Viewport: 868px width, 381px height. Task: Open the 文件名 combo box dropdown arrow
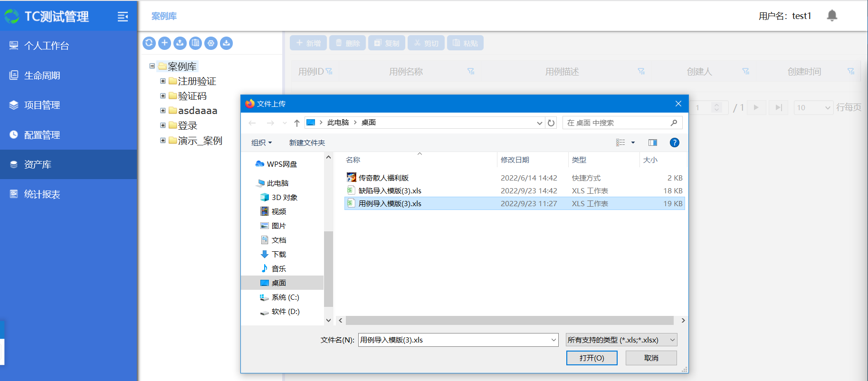coord(553,340)
